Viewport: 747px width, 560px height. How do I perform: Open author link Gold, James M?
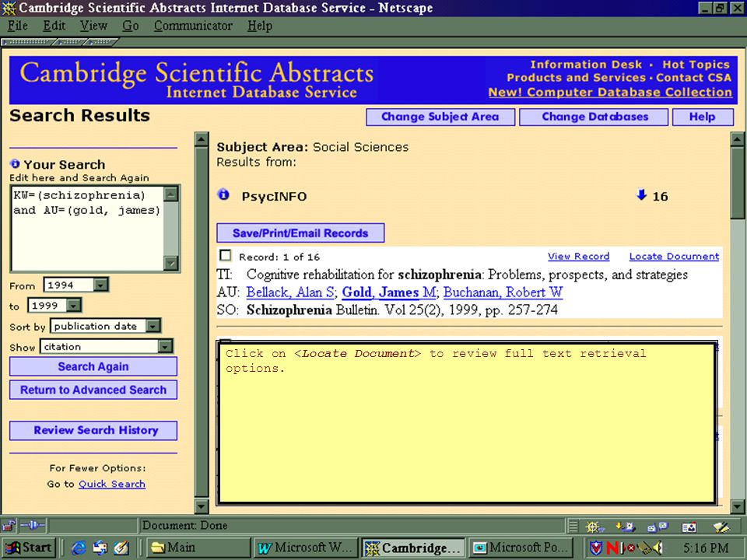click(x=389, y=292)
